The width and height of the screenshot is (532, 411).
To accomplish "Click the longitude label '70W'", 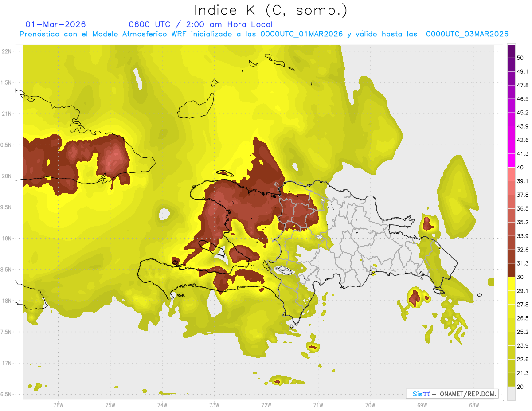I will tap(370, 405).
